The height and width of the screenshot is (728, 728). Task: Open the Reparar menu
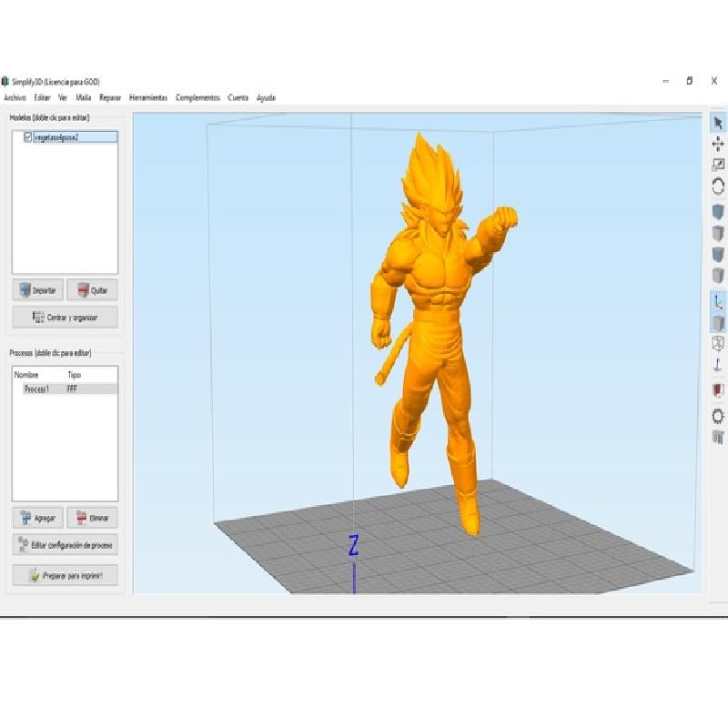(x=110, y=97)
